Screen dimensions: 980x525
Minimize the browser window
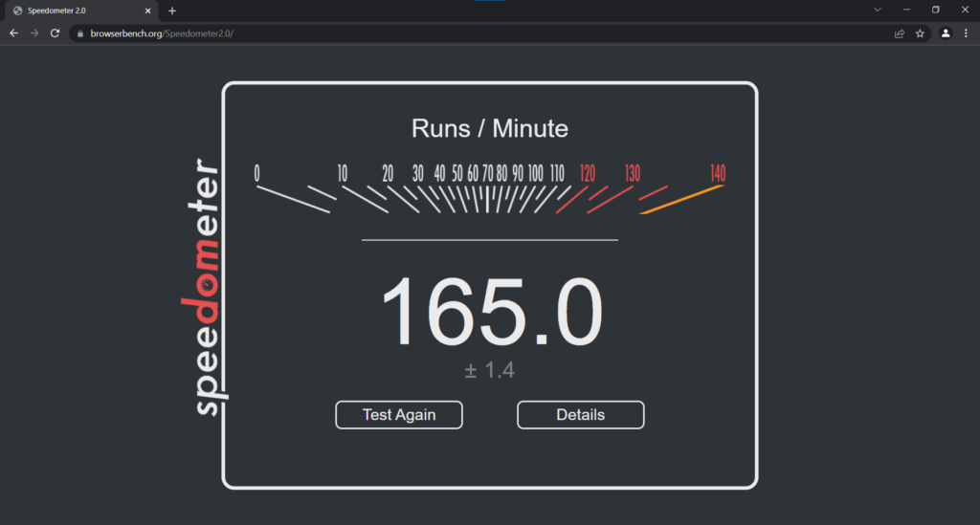point(906,10)
